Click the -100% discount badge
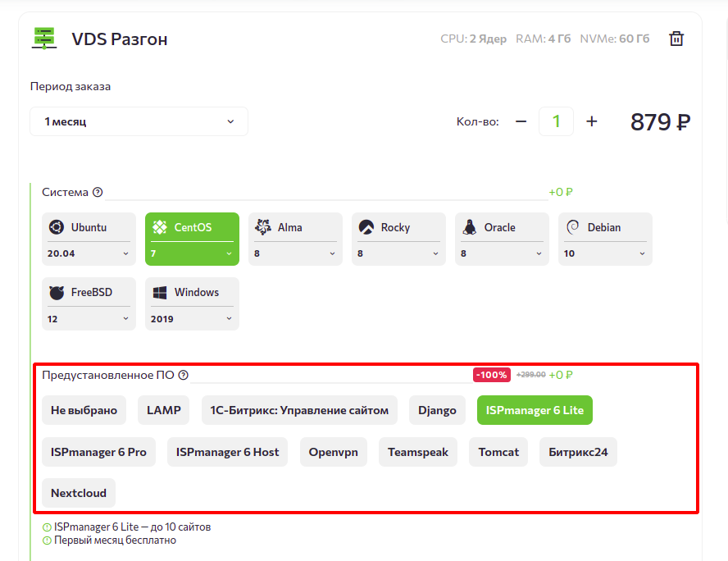 pyautogui.click(x=492, y=375)
